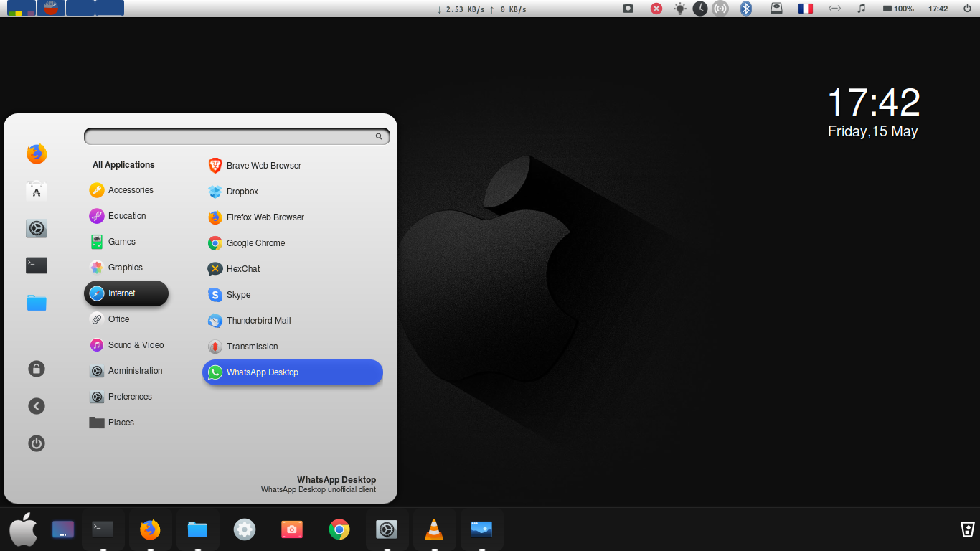Image resolution: width=980 pixels, height=551 pixels.
Task: Open Google Chrome from the dock
Action: [x=339, y=529]
